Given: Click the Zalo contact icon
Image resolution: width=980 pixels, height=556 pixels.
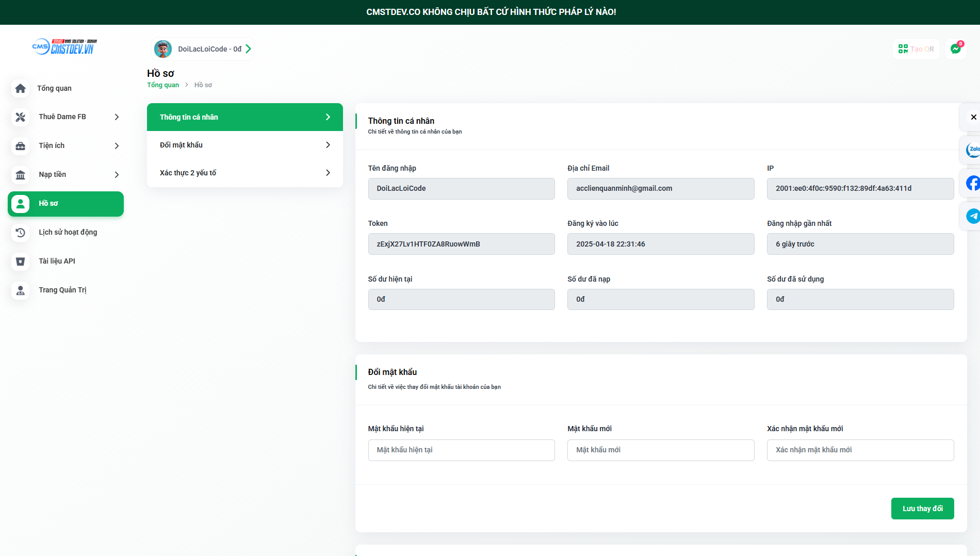Looking at the screenshot, I should pos(972,150).
